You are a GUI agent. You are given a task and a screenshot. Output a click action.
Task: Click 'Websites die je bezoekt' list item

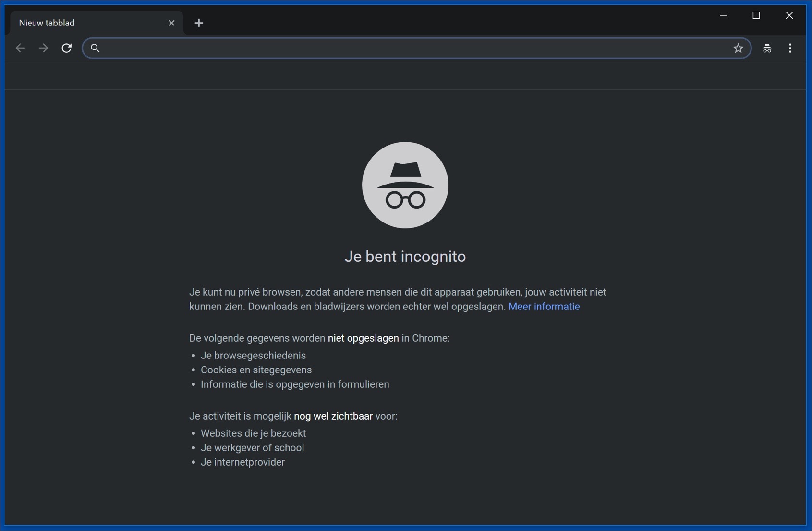coord(253,433)
